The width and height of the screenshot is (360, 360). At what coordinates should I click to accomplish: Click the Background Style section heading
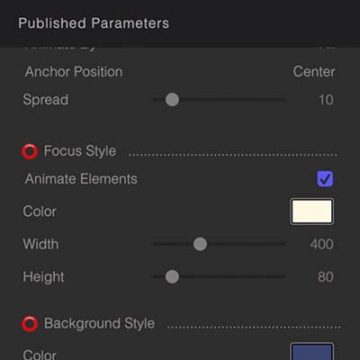point(99,323)
